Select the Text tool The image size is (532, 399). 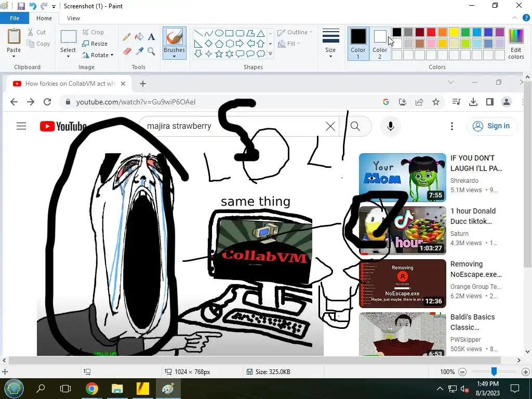pyautogui.click(x=151, y=37)
